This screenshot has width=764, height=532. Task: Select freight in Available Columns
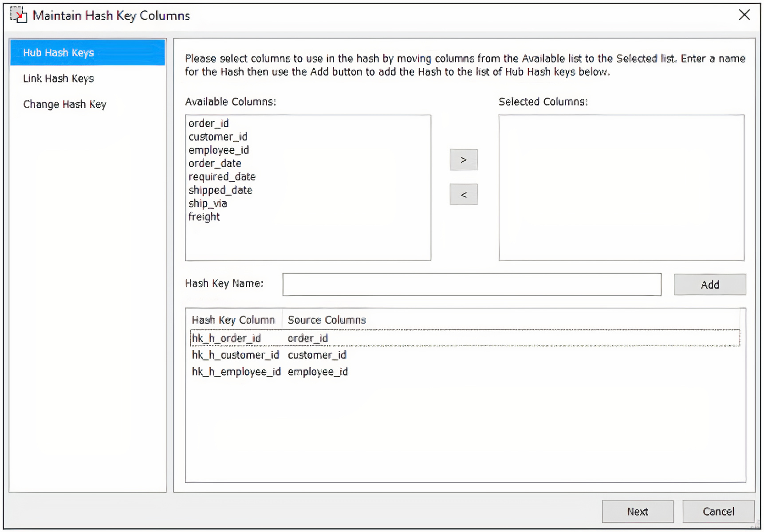[204, 217]
